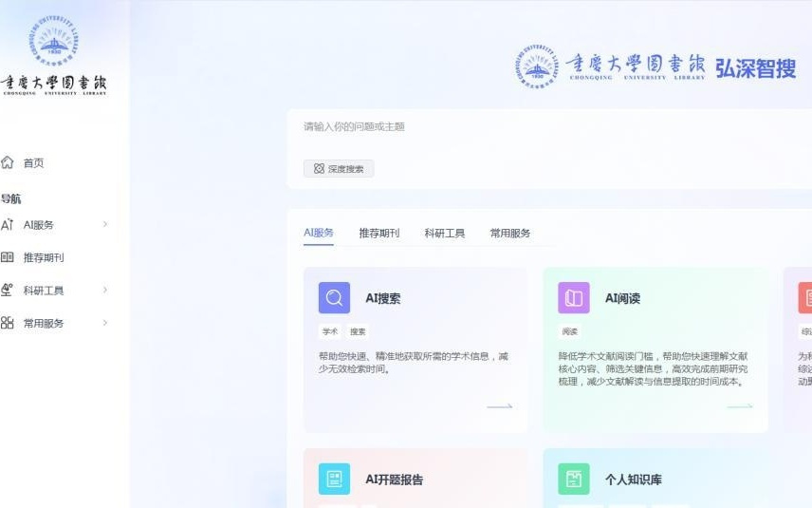This screenshot has height=508, width=812.
Task: Expand the 科研工具 sidebar chevron
Action: [x=105, y=290]
